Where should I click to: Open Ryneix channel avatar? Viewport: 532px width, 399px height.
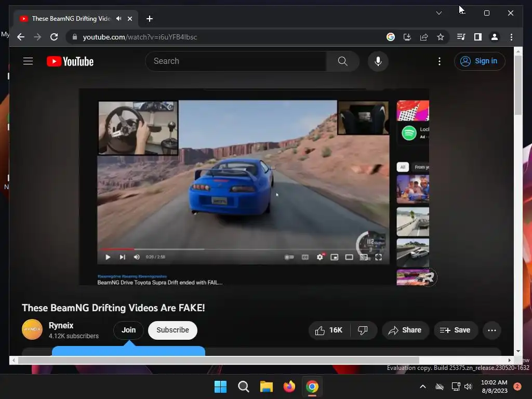click(32, 329)
